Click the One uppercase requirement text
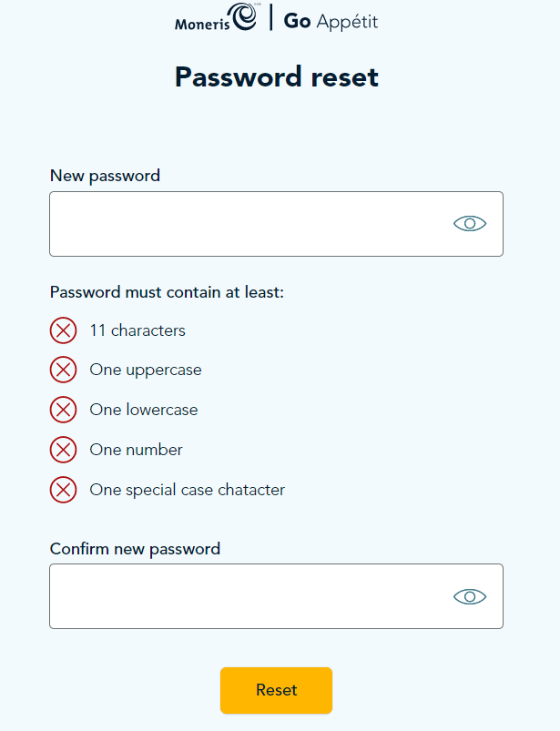560x731 pixels. pyautogui.click(x=146, y=371)
